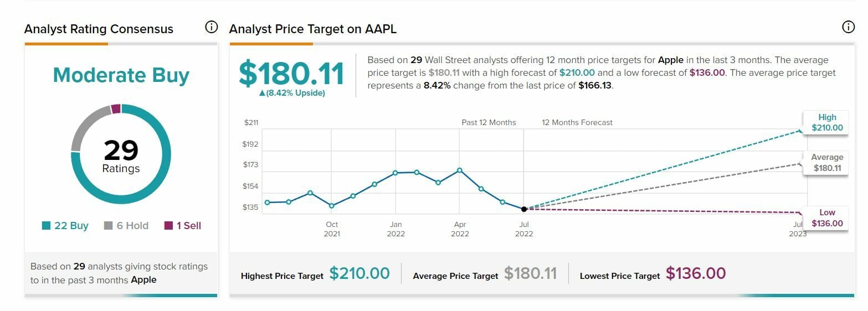Click the maroon Sell legend square

tap(169, 226)
